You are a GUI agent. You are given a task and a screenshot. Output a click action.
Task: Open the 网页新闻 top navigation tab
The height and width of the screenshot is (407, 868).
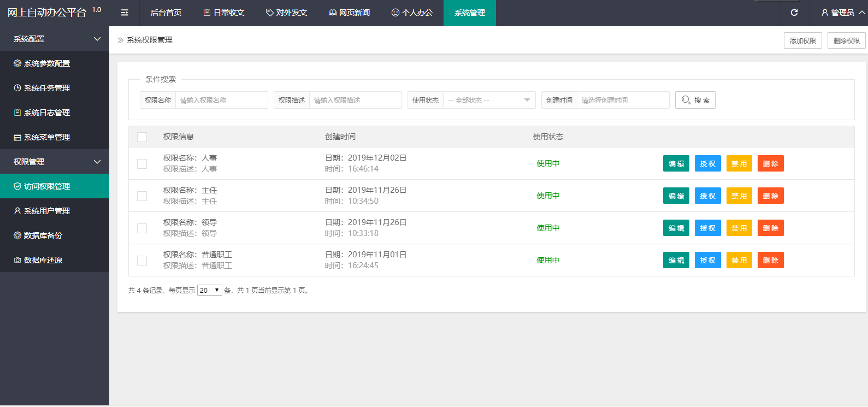pyautogui.click(x=349, y=13)
